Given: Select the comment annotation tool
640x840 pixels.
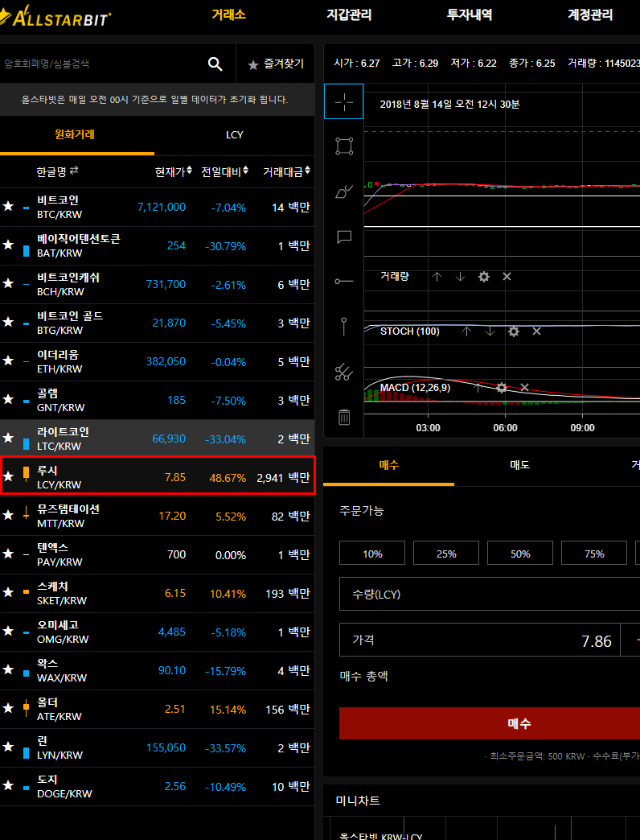Looking at the screenshot, I should click(344, 237).
